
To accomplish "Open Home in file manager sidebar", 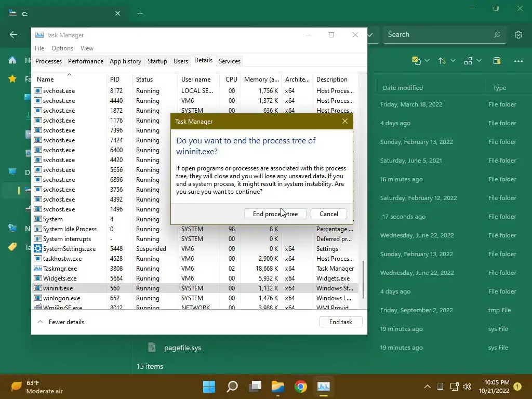I will click(x=12, y=60).
